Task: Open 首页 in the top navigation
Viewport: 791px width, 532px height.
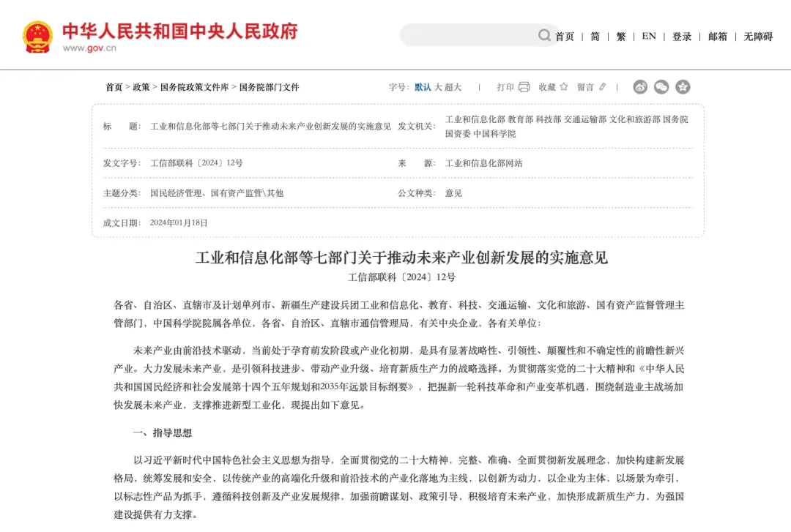Action: pos(565,37)
